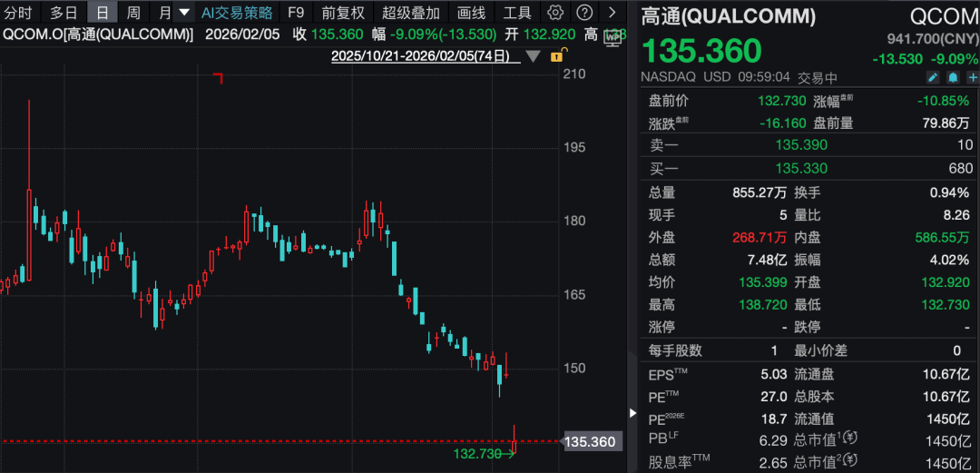The width and height of the screenshot is (980, 473).
Task: Click the QCOM.O[高通(QUALCOMM)] chart title
Action: pyautogui.click(x=98, y=34)
